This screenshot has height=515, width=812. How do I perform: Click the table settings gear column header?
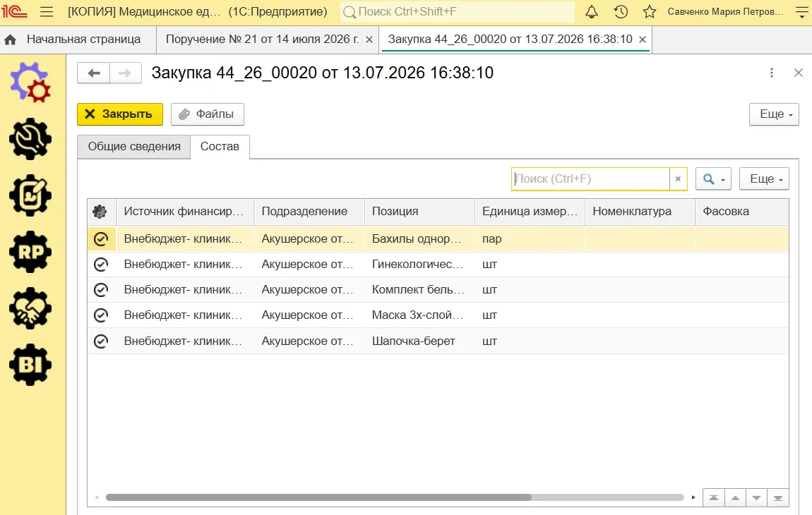click(100, 211)
